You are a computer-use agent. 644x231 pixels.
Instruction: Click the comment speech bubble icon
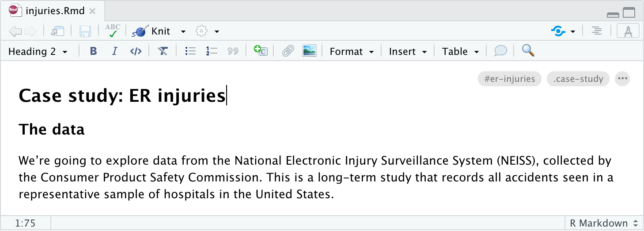pyautogui.click(x=500, y=51)
